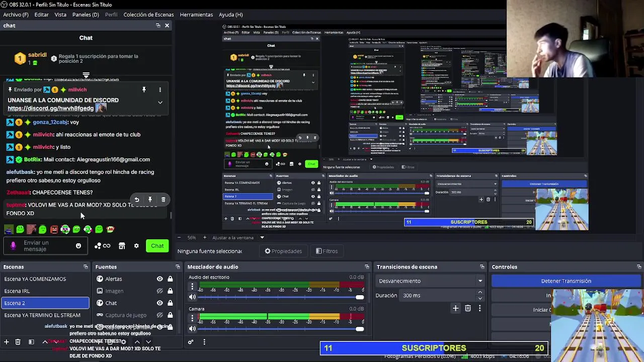Show the Captura de juego source
This screenshot has width=644, height=362.
point(160,315)
